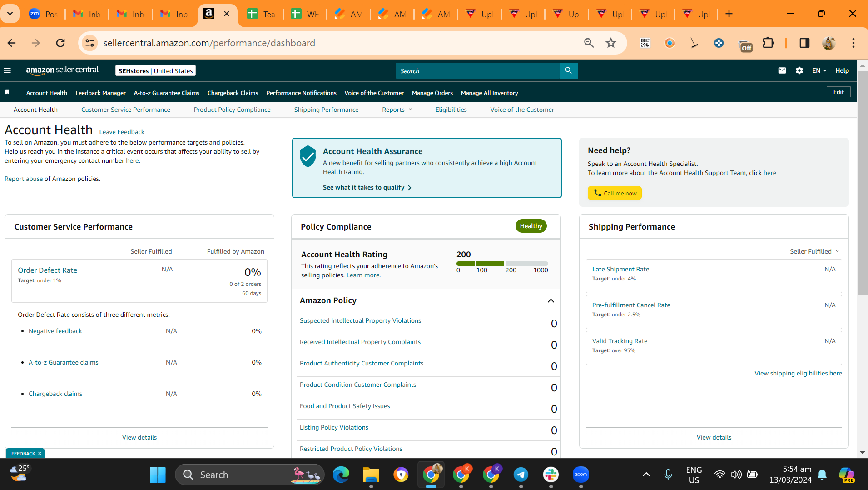
Task: Click View details under Customer Service Performance
Action: point(139,437)
